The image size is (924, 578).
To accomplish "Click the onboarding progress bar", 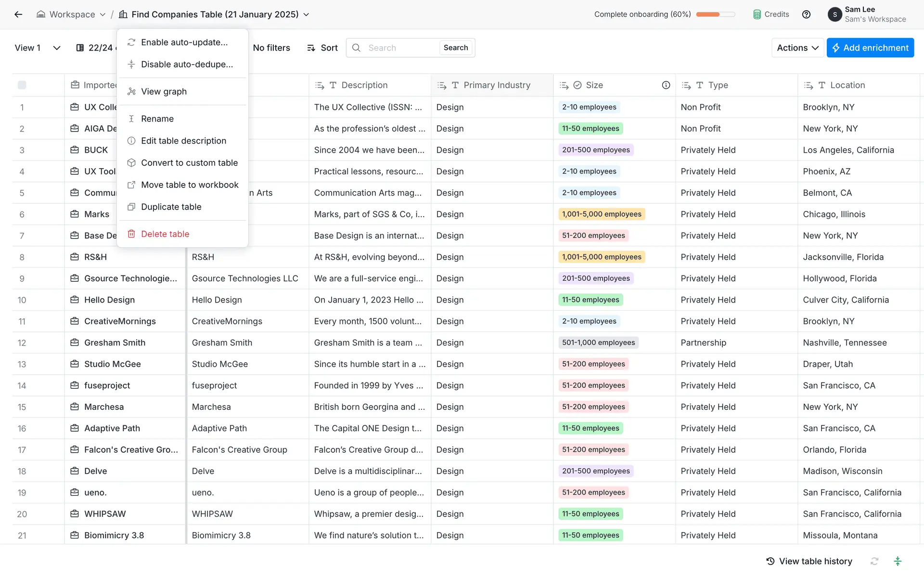I will tap(715, 14).
